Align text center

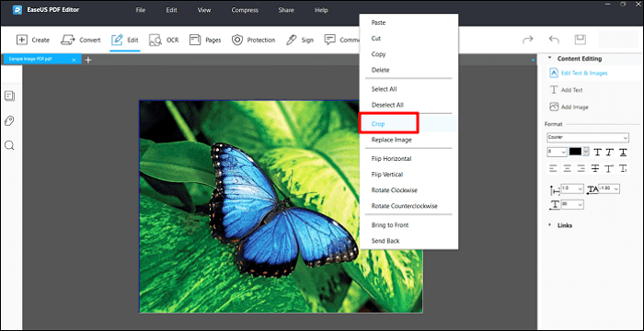point(568,168)
